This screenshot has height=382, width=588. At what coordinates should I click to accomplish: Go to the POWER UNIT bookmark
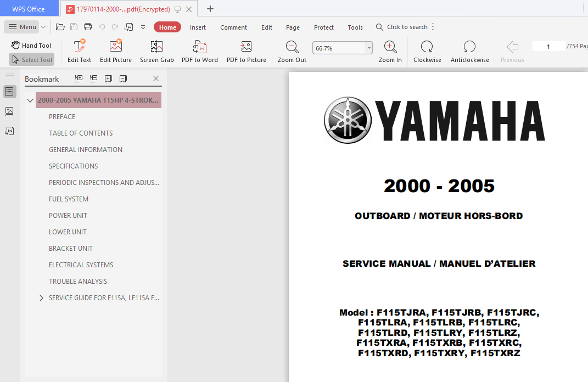pos(68,216)
